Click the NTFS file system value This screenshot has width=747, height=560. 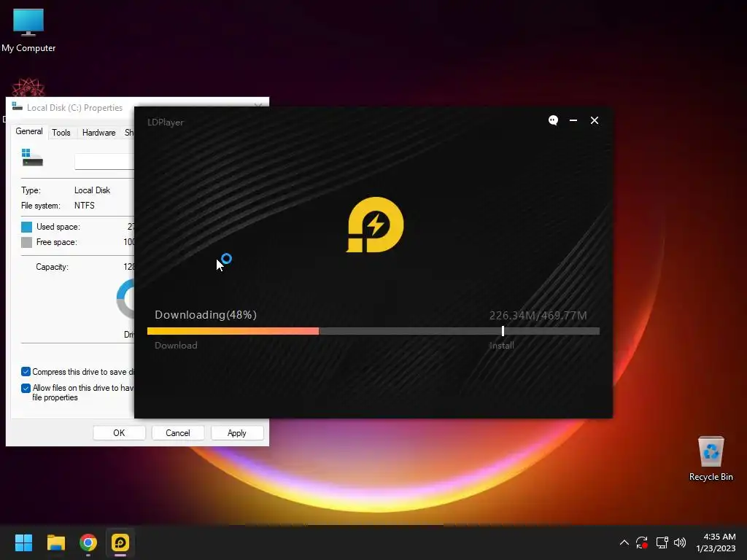[x=85, y=205]
